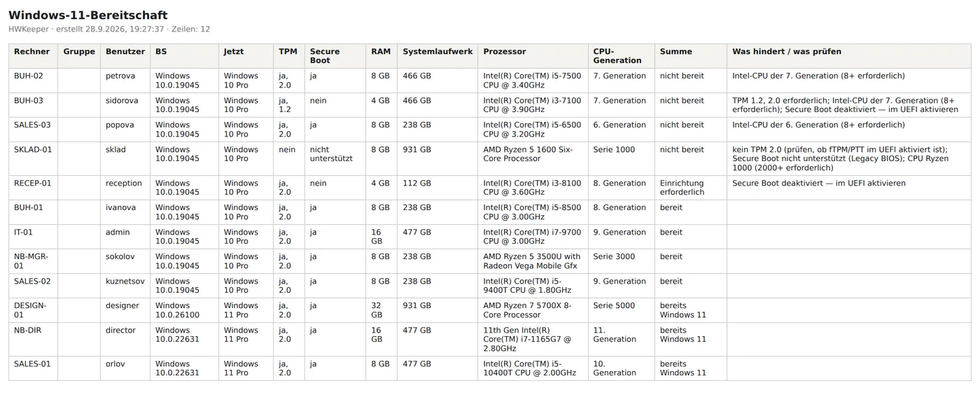
Task: Select the SALES-01 computer cell
Action: [34, 368]
